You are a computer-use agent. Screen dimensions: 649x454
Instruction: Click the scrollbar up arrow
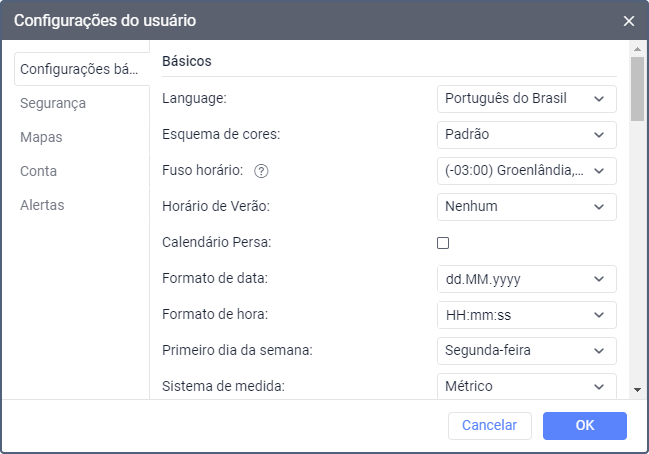click(637, 49)
